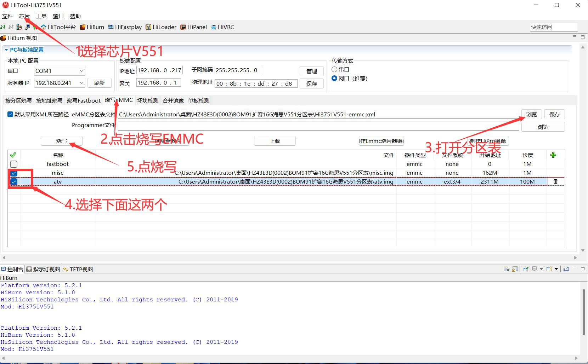Open the HiBurn tool from toolbar

(92, 27)
